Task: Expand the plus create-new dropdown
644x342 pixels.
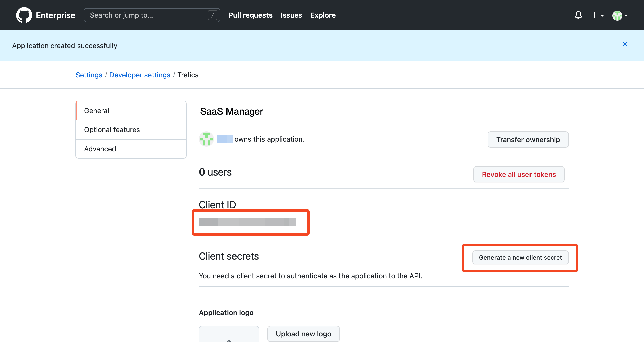Action: pyautogui.click(x=597, y=15)
